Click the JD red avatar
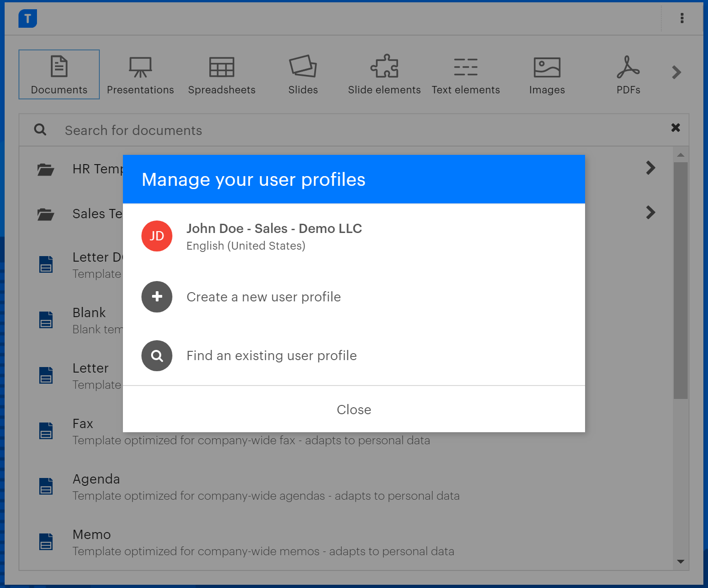This screenshot has width=708, height=588. tap(157, 236)
